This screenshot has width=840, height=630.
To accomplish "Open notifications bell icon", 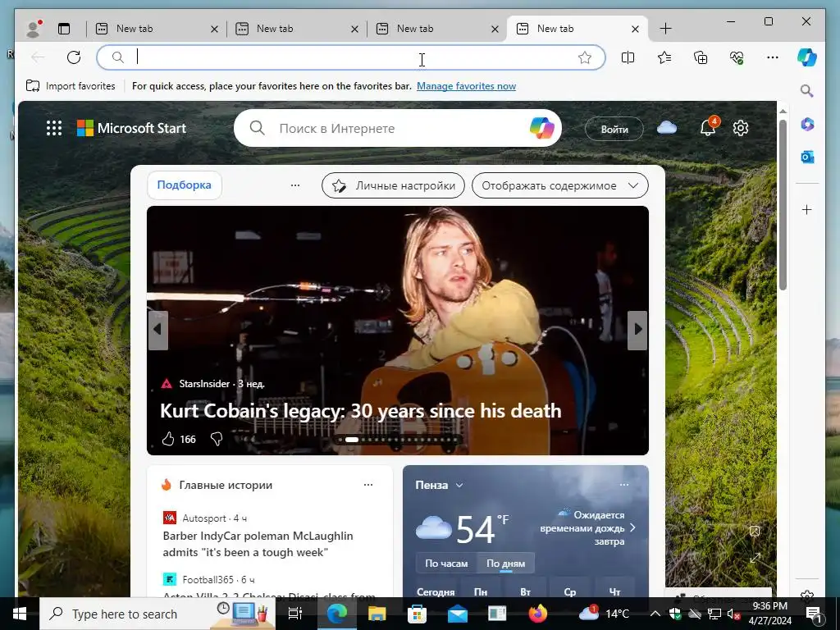I will pos(708,127).
